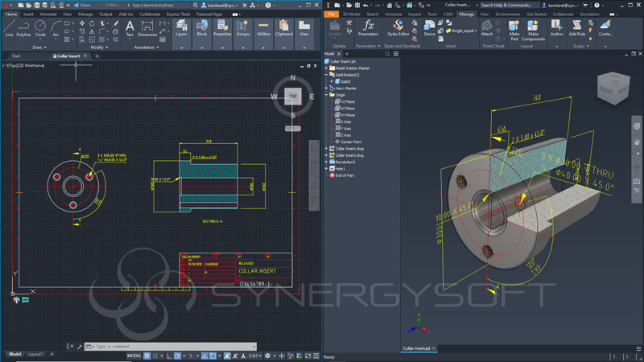This screenshot has height=362, width=644.
Task: Choose the Circle draw tool
Action: click(x=40, y=27)
